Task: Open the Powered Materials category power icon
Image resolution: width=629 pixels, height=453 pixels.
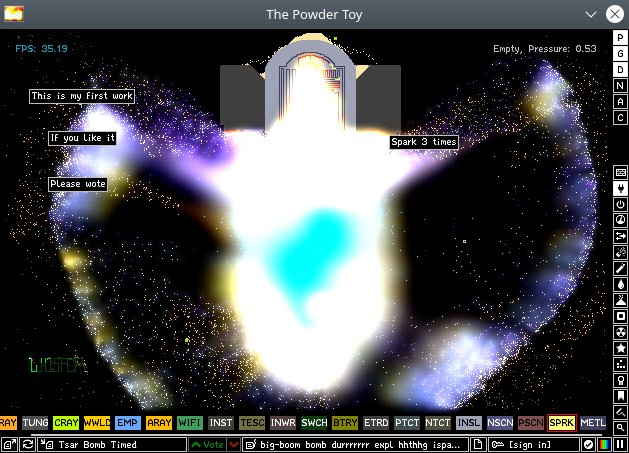Action: point(621,205)
